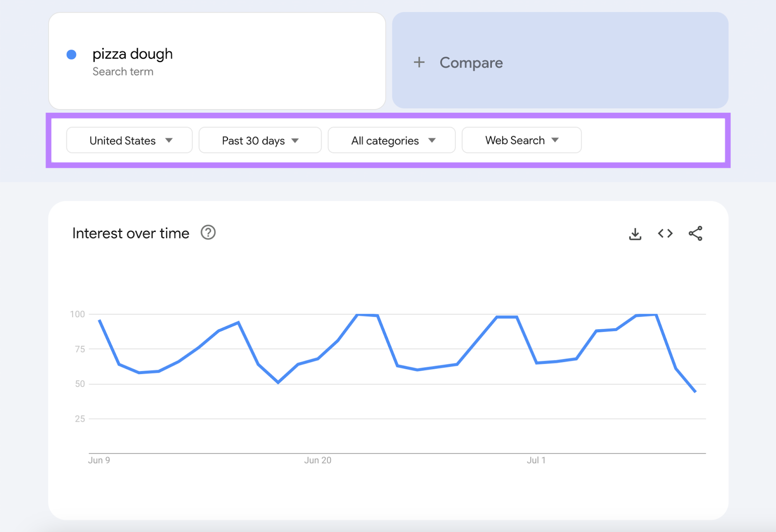Viewport: 776px width, 532px height.
Task: Edit the pizza dough search term
Action: coord(132,54)
